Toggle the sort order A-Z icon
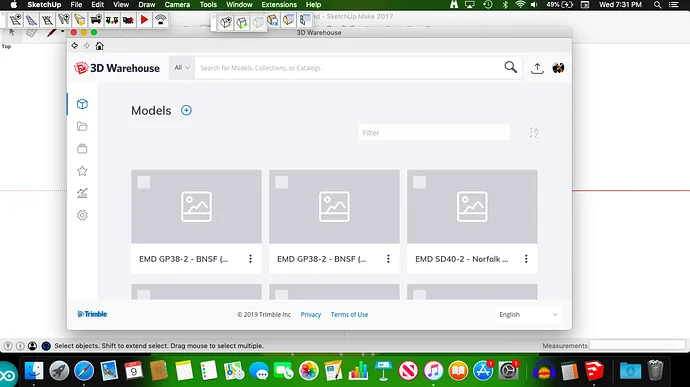Image resolution: width=690 pixels, height=387 pixels. (533, 133)
